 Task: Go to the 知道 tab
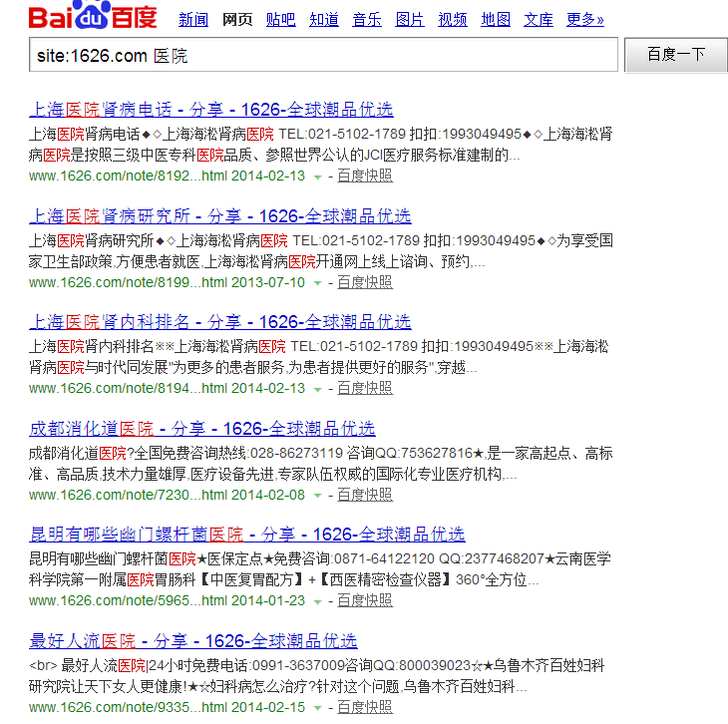(x=323, y=20)
